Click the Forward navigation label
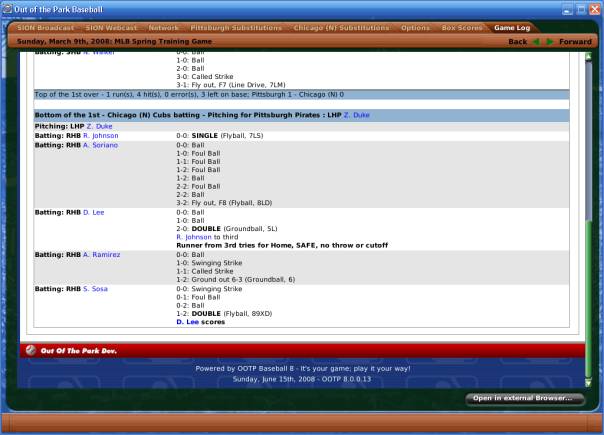The image size is (604, 435). tap(575, 42)
